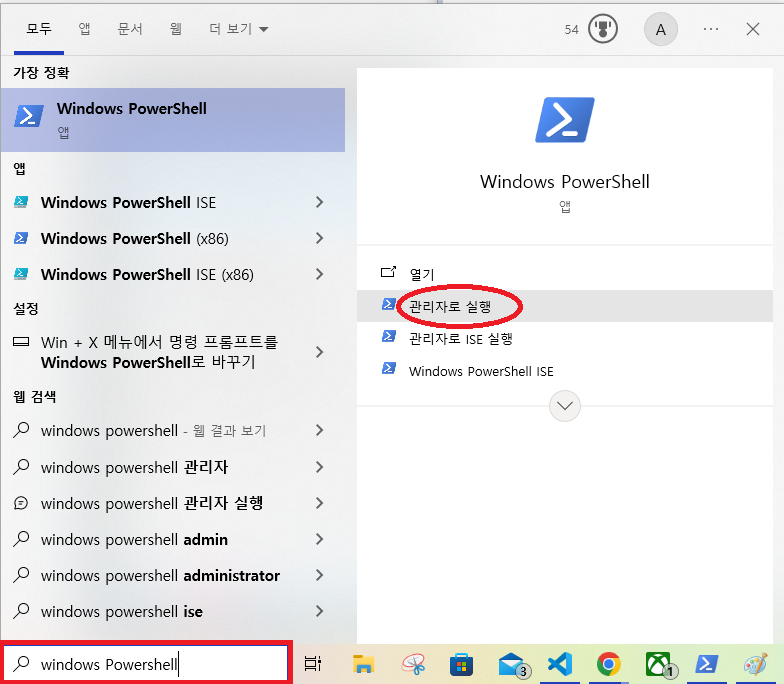Switch to the 앱 tab
The width and height of the screenshot is (784, 684).
[84, 29]
